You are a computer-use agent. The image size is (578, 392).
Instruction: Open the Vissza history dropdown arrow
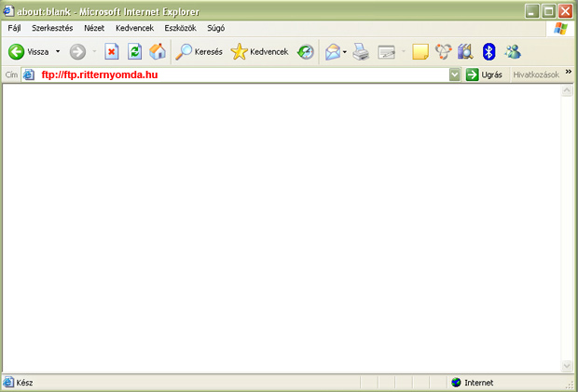click(58, 51)
